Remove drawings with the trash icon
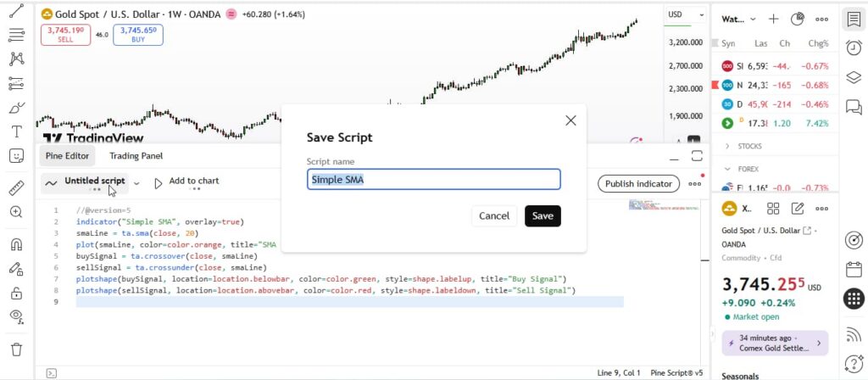The height and width of the screenshot is (380, 868). point(16,349)
